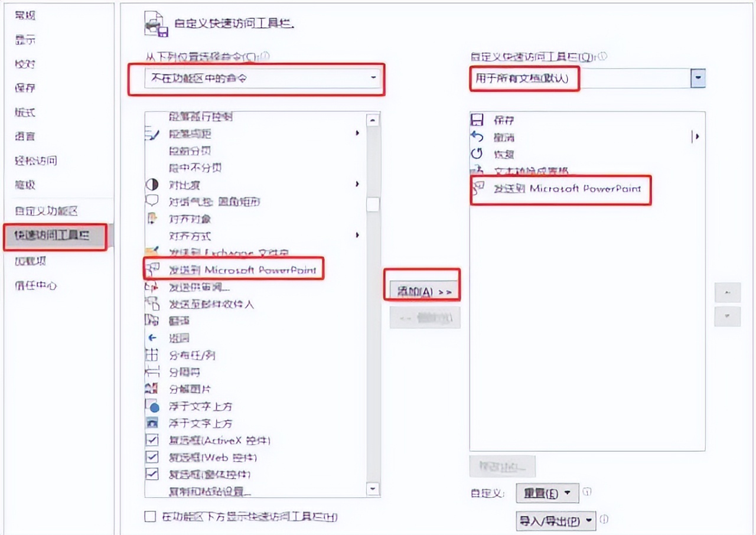
Task: Select 发送到 Microsoft PowerPoint in left command list
Action: [x=233, y=270]
